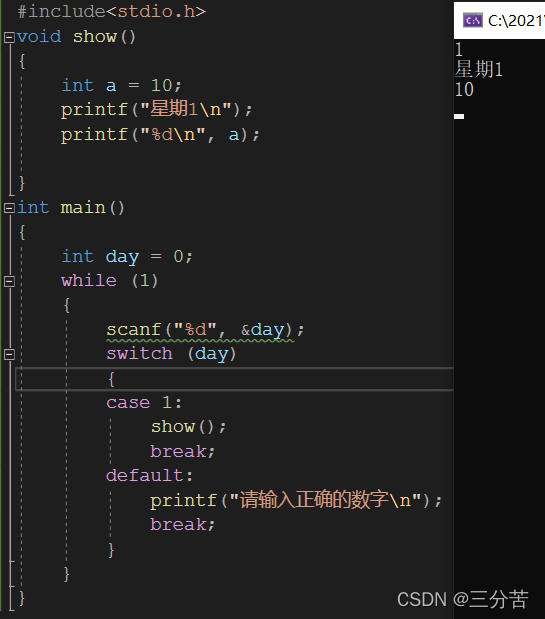Click the 'switch (day)' keyword line
The height and width of the screenshot is (619, 545).
click(171, 354)
